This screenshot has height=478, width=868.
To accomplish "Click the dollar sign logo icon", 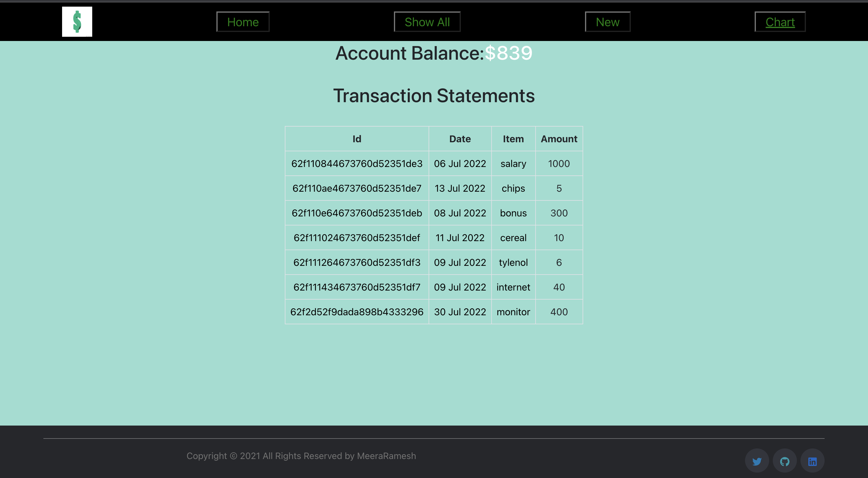I will click(x=77, y=22).
